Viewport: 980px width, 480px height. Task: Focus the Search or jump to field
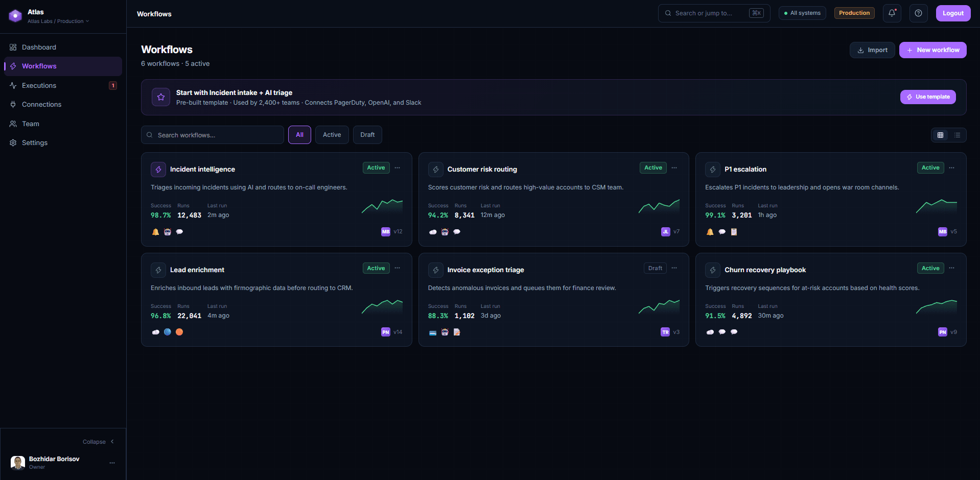tap(714, 13)
